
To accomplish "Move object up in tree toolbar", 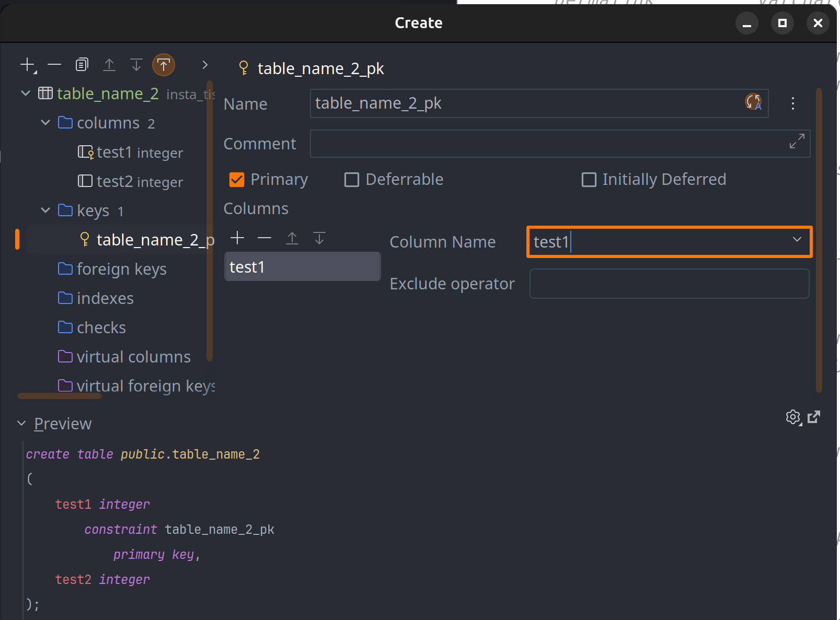I will coord(109,65).
